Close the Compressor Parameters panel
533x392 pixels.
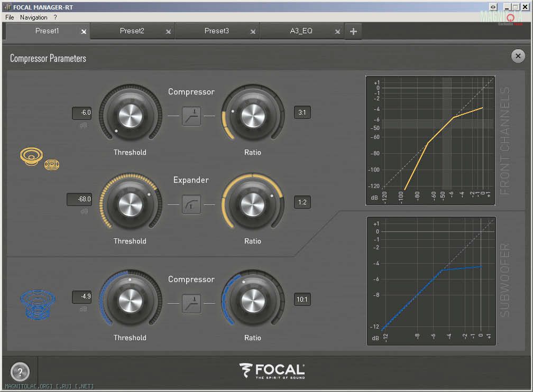click(518, 55)
